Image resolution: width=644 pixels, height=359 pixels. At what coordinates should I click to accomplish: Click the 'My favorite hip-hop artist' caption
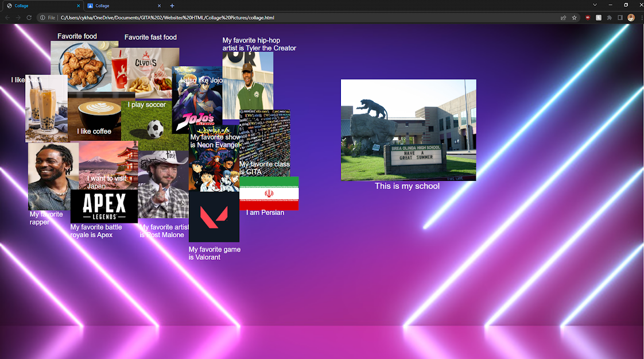[259, 44]
